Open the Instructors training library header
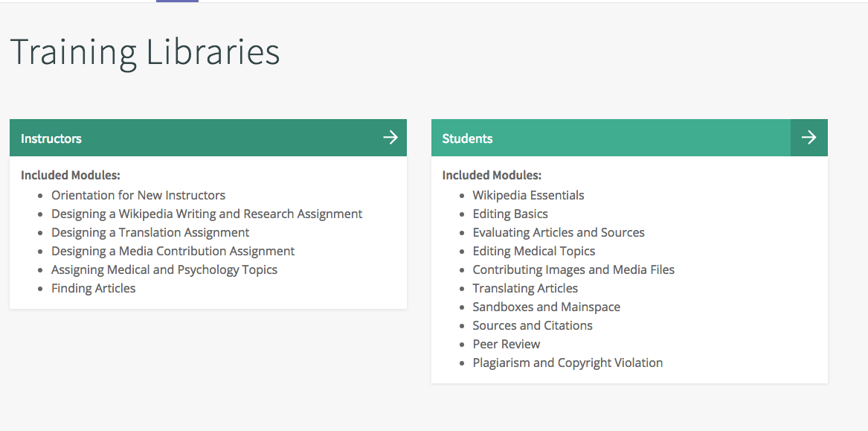 click(x=51, y=138)
